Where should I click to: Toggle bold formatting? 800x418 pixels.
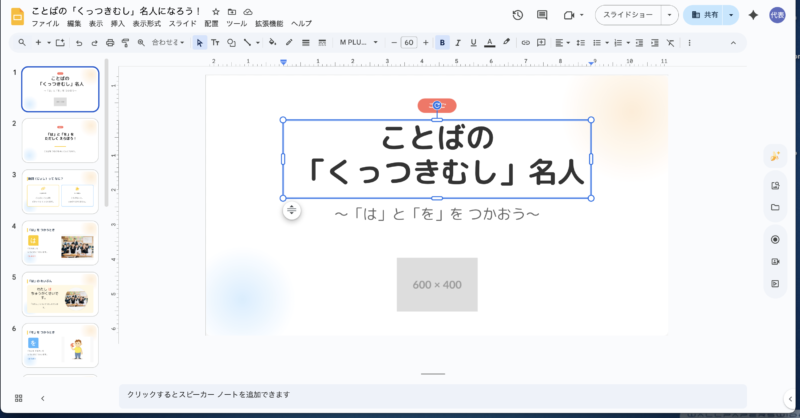click(442, 43)
